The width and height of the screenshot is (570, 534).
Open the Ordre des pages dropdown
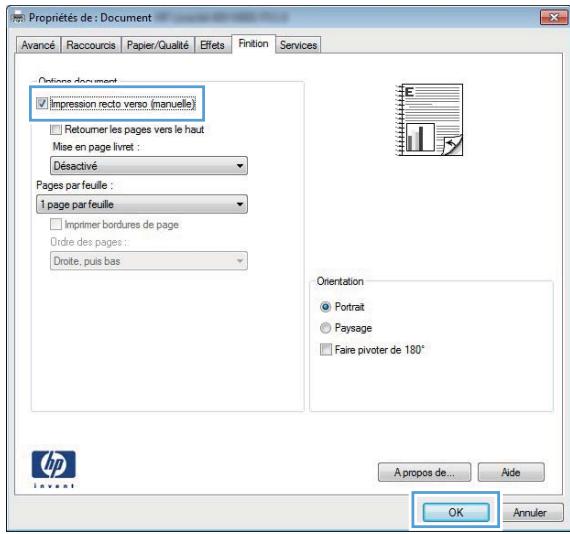pyautogui.click(x=149, y=261)
